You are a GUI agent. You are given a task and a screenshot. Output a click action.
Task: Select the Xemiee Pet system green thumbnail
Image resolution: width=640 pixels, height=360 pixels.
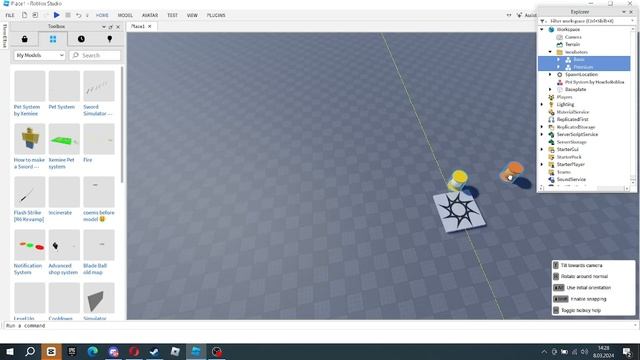(x=64, y=139)
